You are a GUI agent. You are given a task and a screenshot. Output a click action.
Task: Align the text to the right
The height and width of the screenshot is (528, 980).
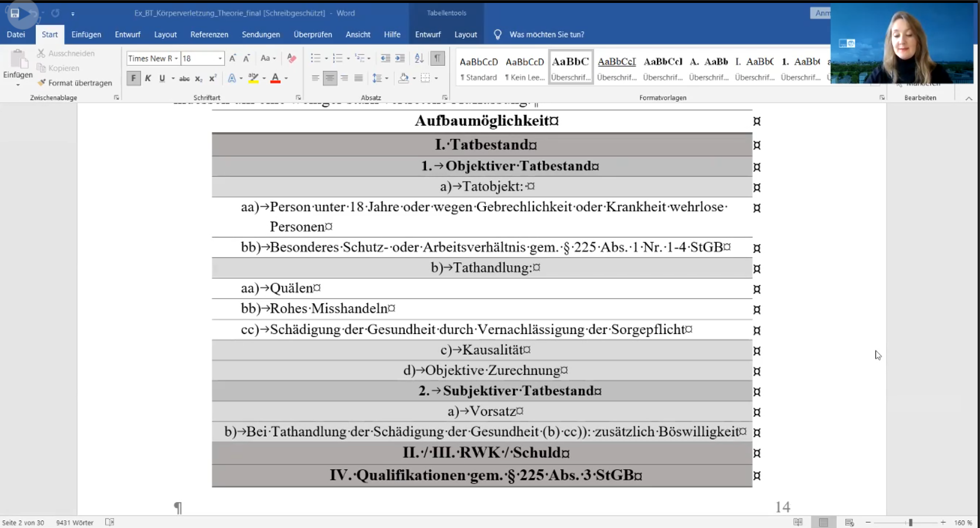click(x=344, y=78)
